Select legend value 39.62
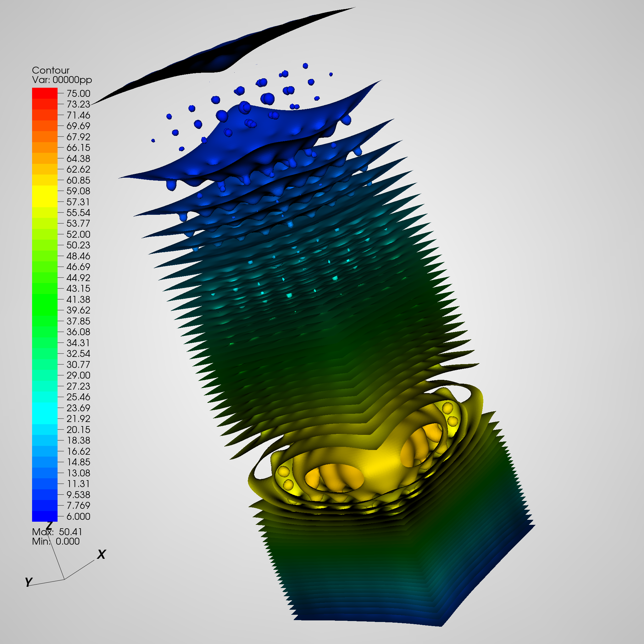Screen dimensions: 644x644 click(x=78, y=310)
